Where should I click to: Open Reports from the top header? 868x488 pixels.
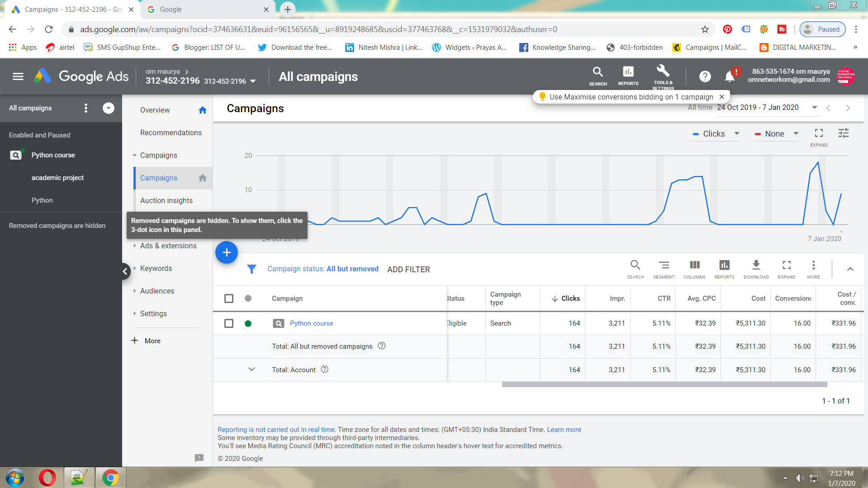628,76
